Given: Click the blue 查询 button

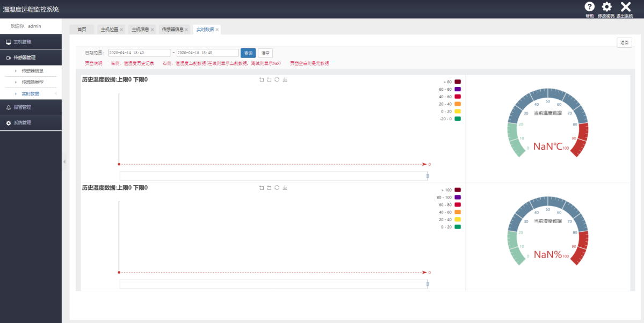Looking at the screenshot, I should 248,53.
